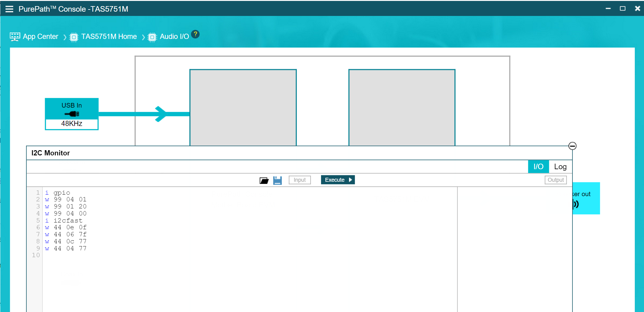This screenshot has height=312, width=644.
Task: Click the second gray processing block
Action: pos(402,108)
